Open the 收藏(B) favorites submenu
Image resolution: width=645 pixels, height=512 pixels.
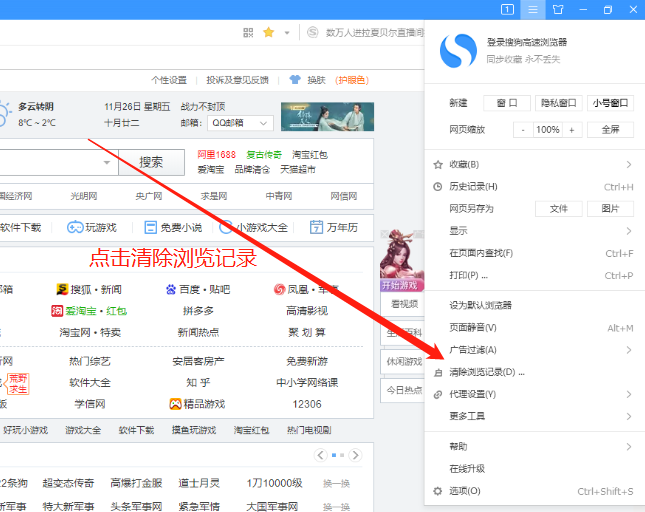point(534,164)
